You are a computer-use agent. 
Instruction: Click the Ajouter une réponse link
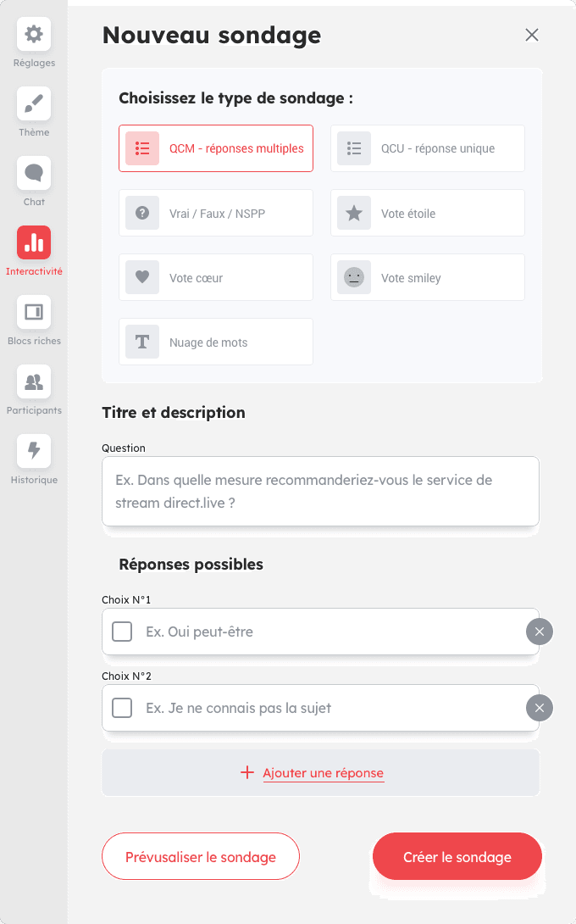click(323, 773)
